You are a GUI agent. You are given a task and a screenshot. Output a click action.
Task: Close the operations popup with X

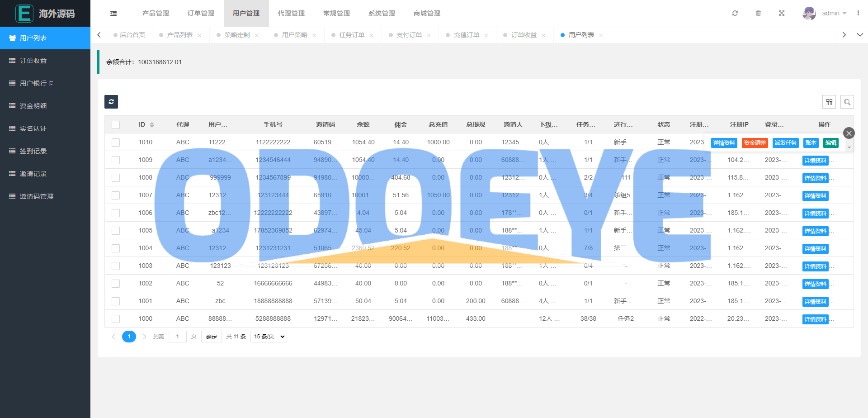click(849, 133)
